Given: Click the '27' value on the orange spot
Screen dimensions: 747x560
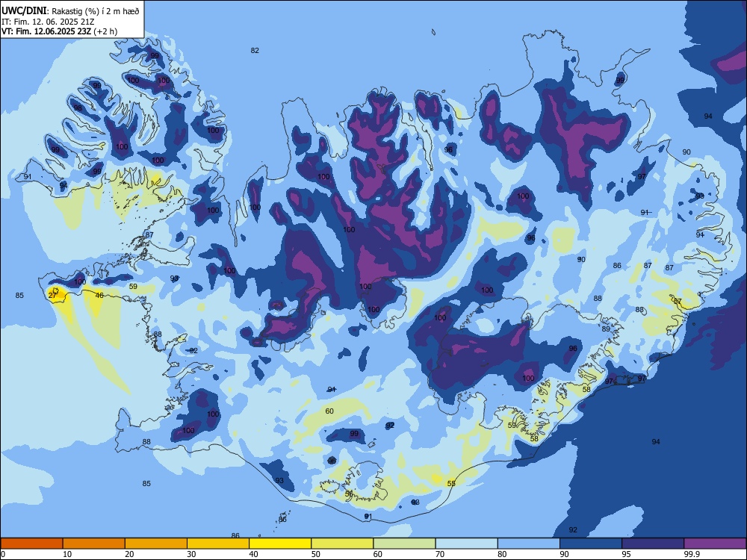Looking at the screenshot, I should 52,295.
